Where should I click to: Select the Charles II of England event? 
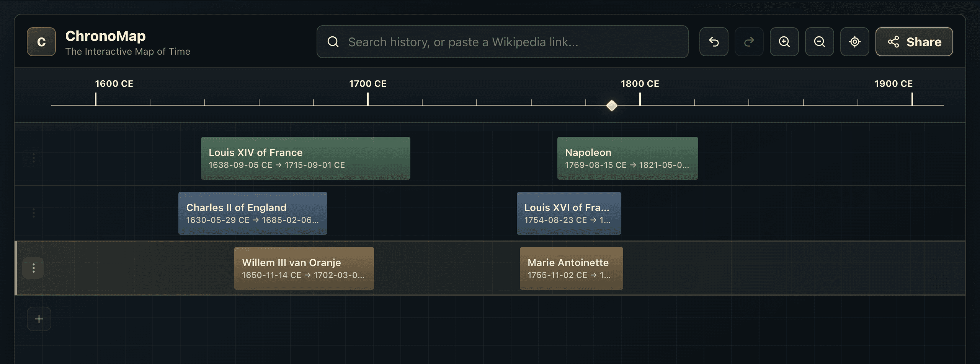pos(253,213)
